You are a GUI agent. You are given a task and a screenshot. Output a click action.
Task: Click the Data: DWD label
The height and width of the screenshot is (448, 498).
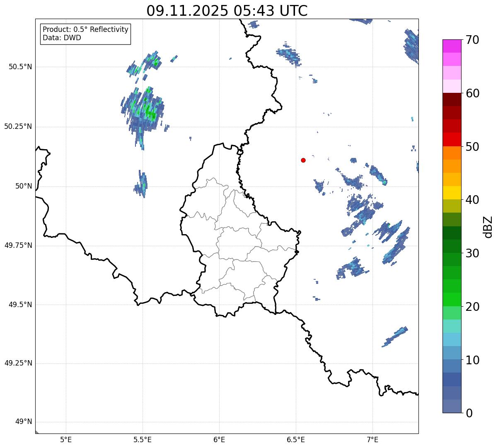(62, 38)
